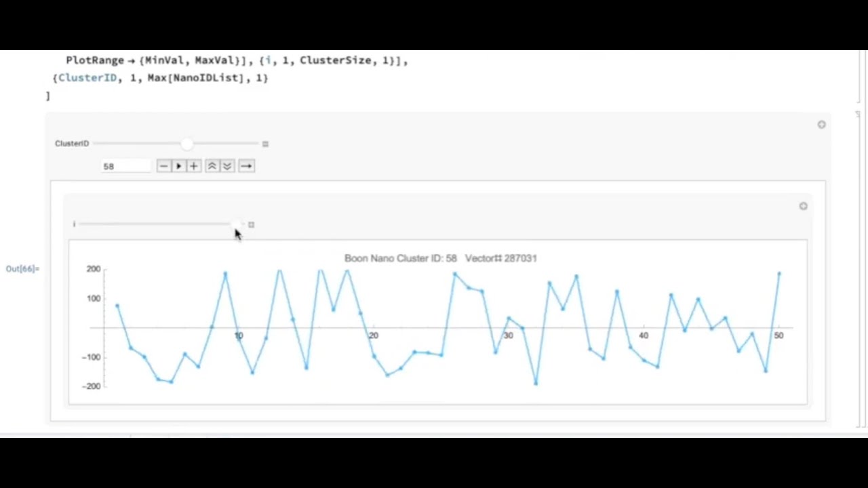
Task: Click the plot title Boon Nano Cluster ID
Action: 400,258
